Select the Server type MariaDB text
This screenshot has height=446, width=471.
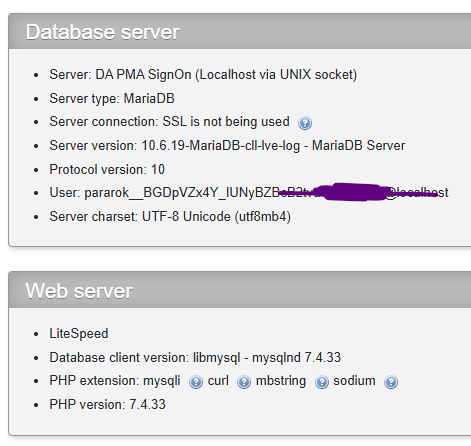click(112, 99)
